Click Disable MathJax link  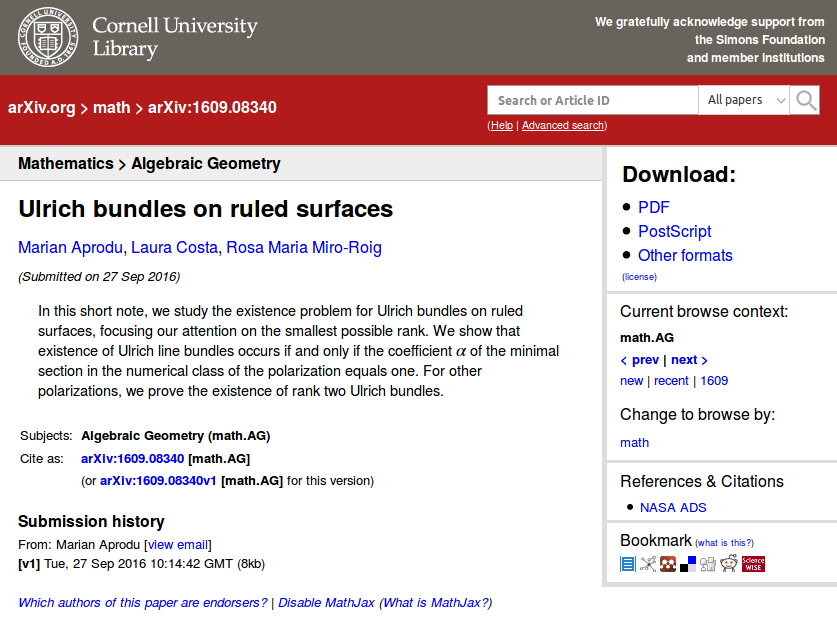click(x=326, y=602)
